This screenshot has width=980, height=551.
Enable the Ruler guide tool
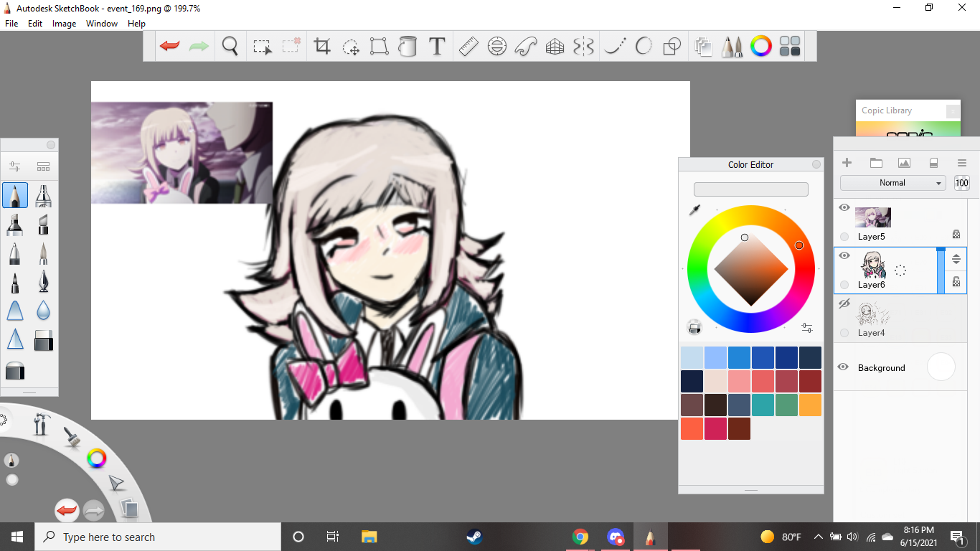coord(468,47)
